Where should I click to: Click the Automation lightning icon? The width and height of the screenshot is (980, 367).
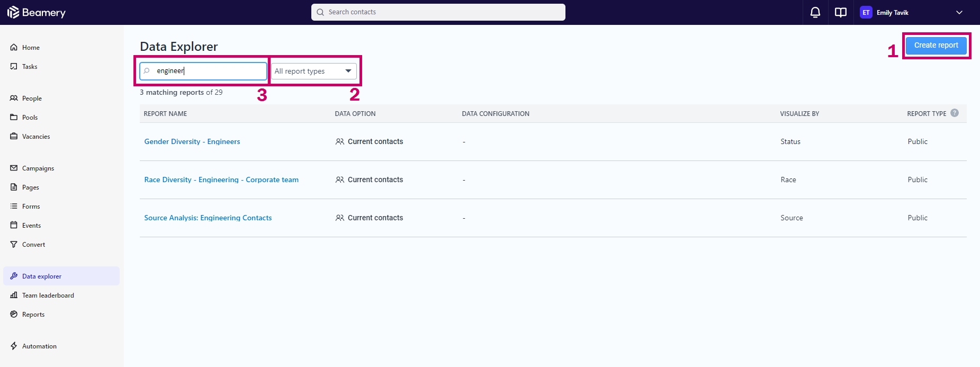click(x=14, y=346)
